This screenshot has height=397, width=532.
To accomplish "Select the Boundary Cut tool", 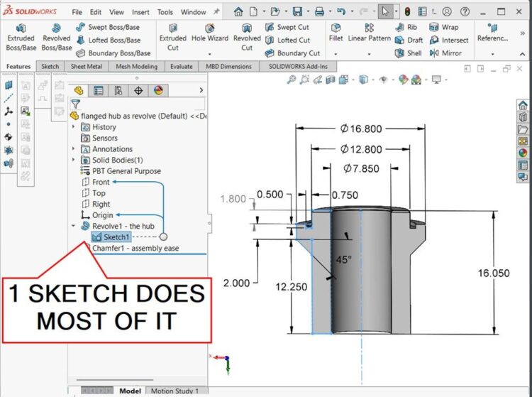I will (292, 53).
